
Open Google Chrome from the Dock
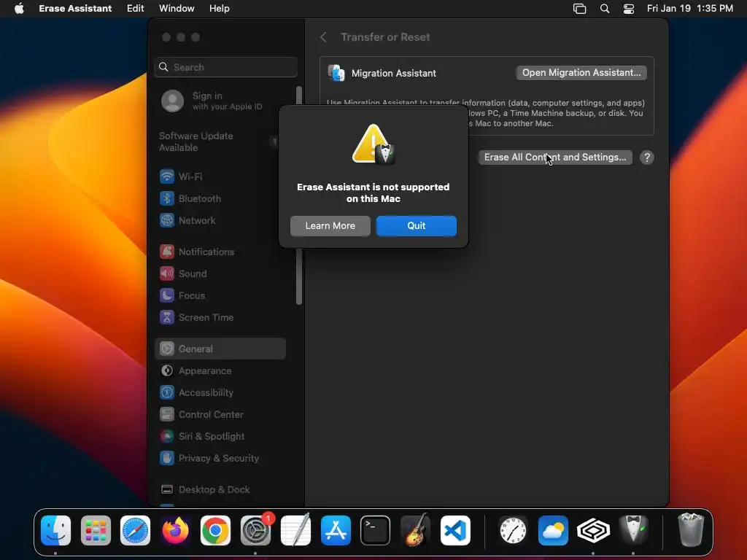click(215, 531)
